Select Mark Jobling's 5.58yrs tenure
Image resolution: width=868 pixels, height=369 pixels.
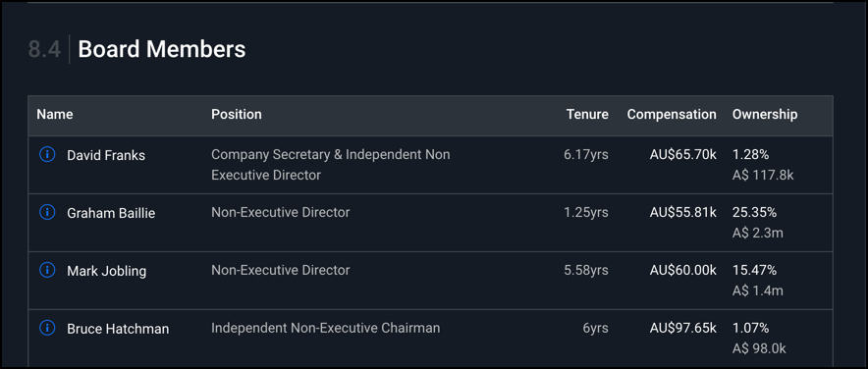(586, 271)
